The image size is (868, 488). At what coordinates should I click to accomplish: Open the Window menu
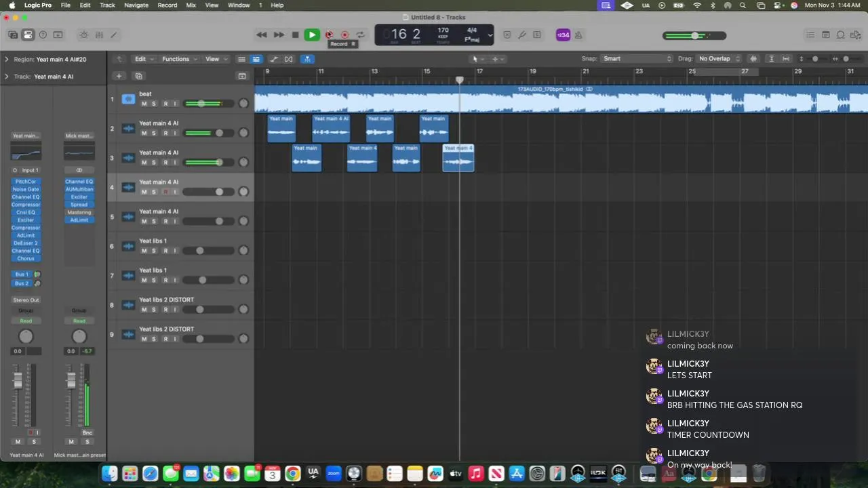[x=239, y=5]
